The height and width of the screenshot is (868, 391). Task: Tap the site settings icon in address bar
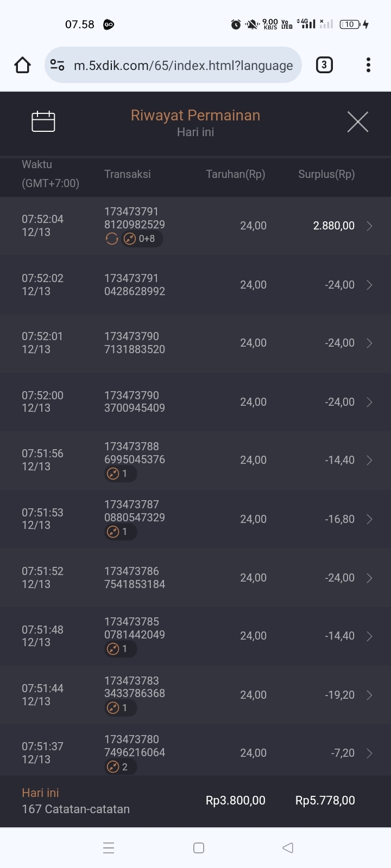pyautogui.click(x=57, y=65)
